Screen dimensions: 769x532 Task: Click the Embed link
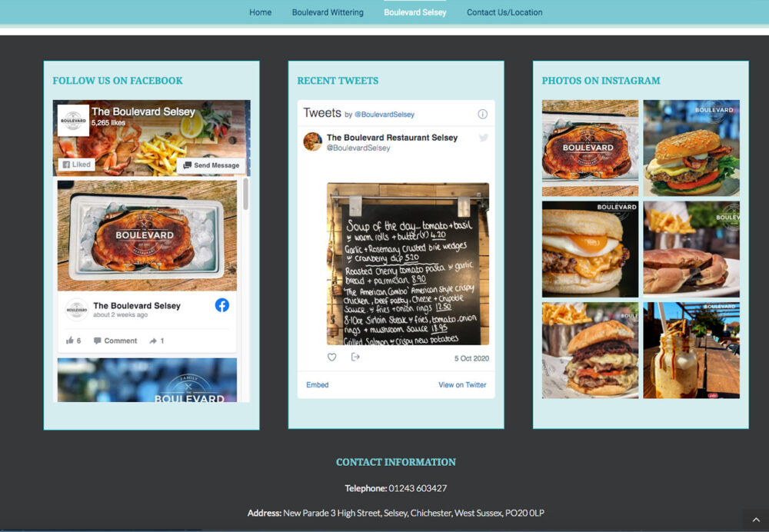click(x=318, y=385)
